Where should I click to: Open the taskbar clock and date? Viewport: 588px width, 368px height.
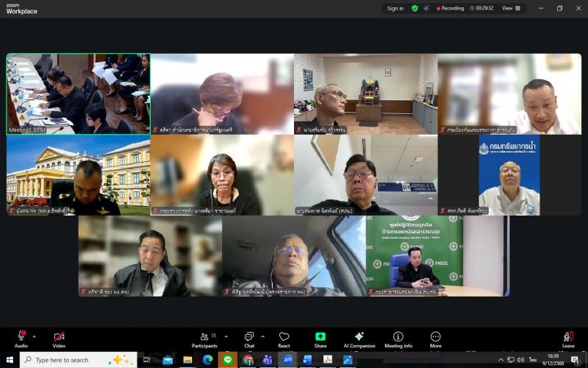[553, 360]
